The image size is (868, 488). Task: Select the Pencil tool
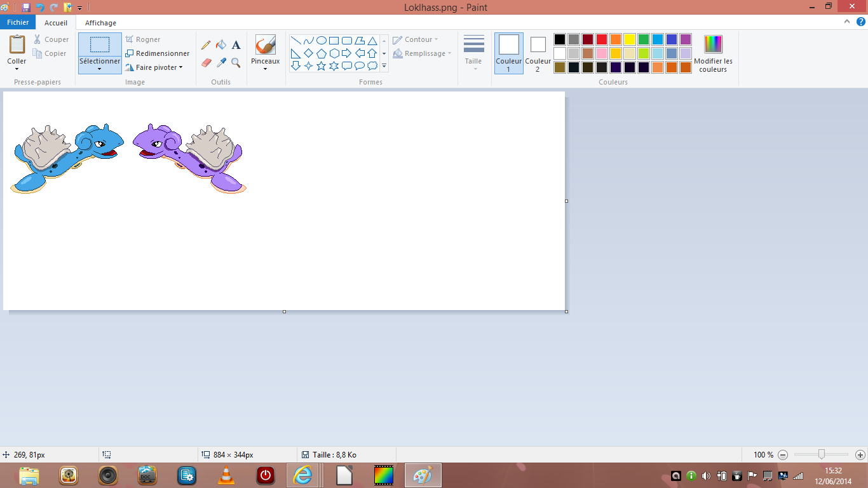[x=206, y=45]
